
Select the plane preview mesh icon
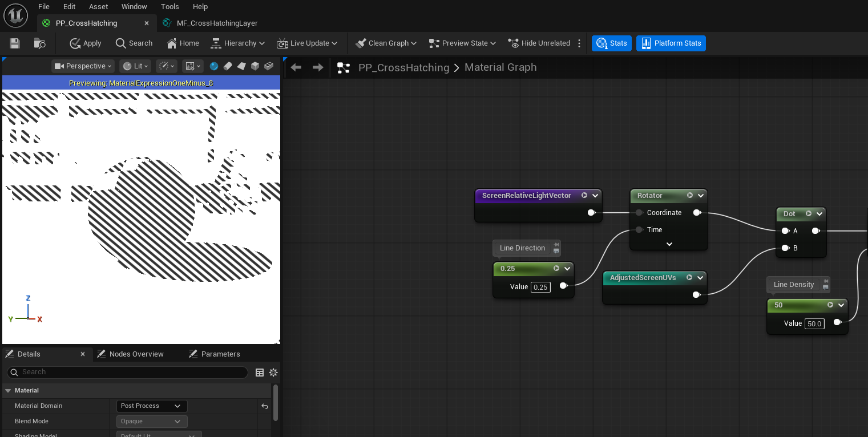pos(241,66)
